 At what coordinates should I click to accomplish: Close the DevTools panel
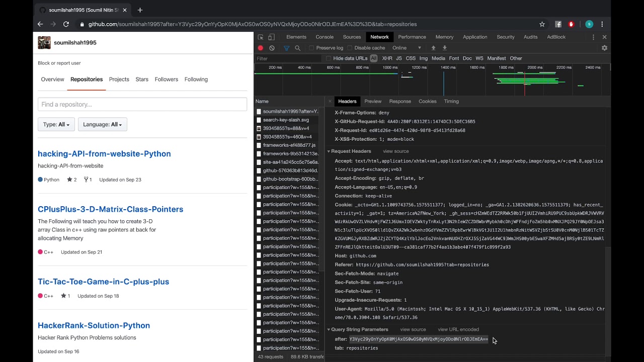tap(604, 37)
